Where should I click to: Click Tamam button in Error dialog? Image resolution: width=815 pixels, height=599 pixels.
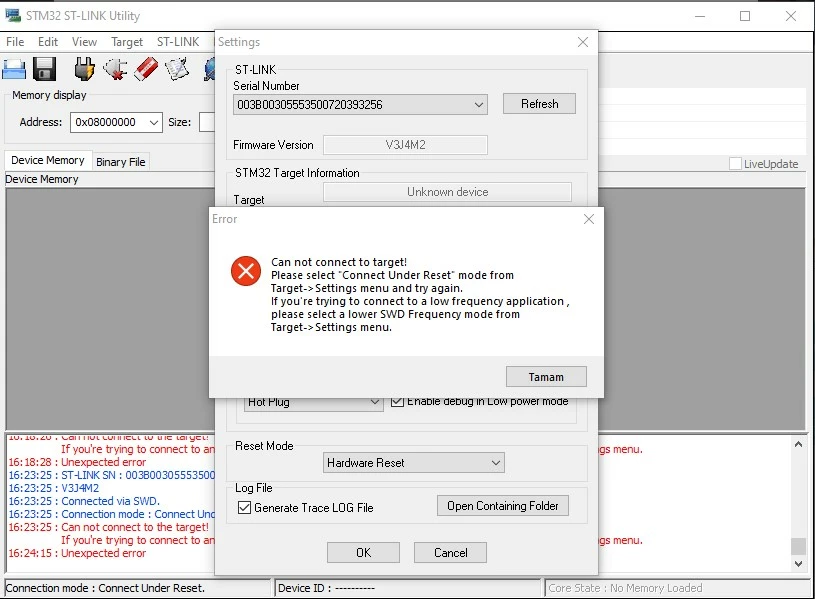click(x=546, y=376)
